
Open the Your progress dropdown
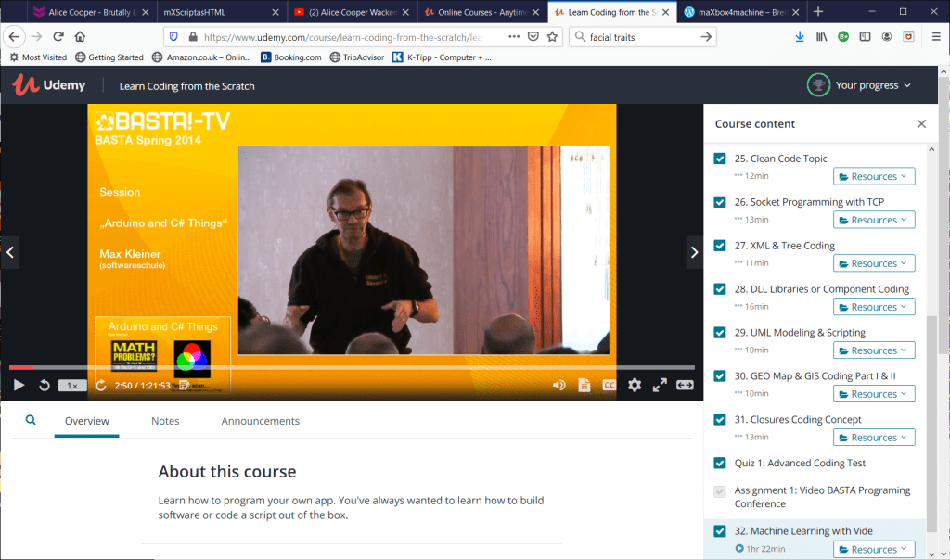point(859,85)
